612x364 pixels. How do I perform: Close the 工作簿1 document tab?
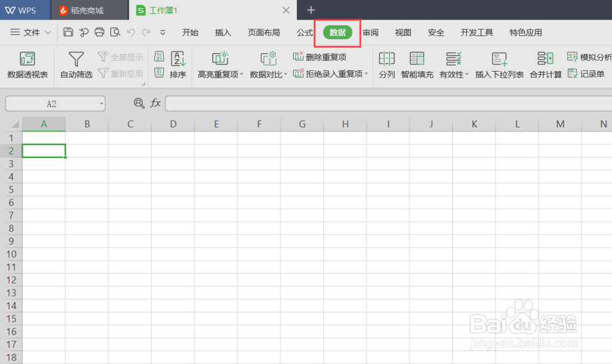tap(286, 10)
